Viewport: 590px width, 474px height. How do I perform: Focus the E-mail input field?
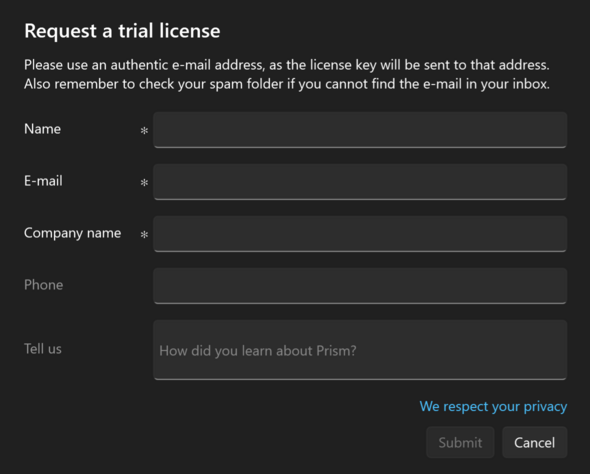coord(360,182)
